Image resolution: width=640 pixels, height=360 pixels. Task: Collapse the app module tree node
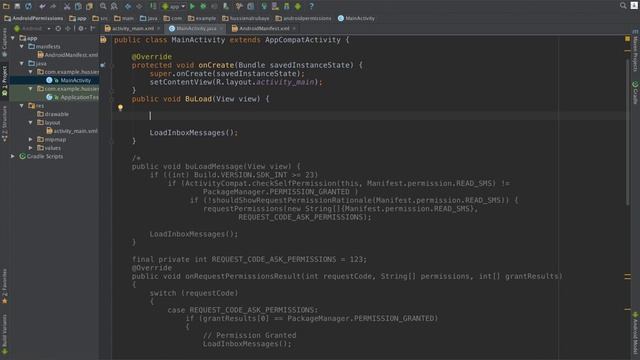point(13,38)
